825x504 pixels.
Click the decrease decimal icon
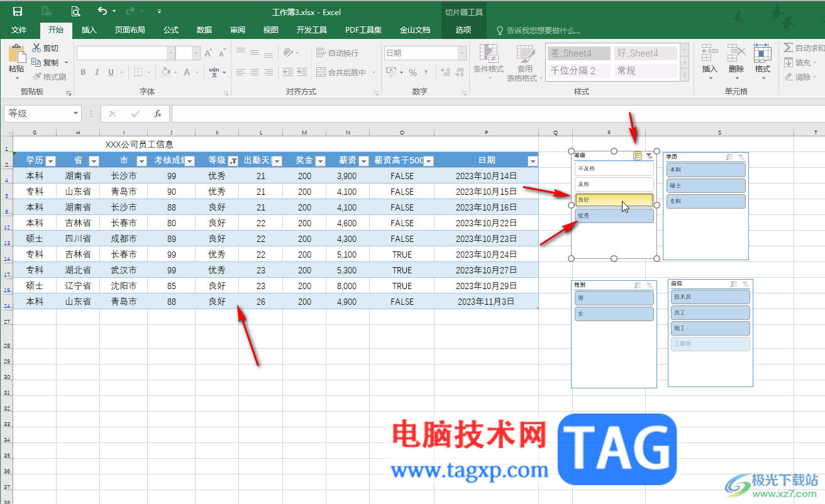coord(460,72)
